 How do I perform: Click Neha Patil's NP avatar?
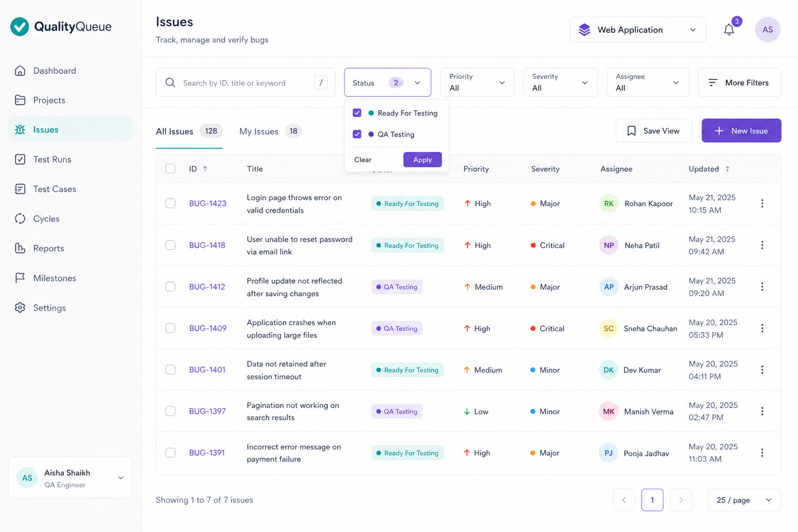point(609,245)
